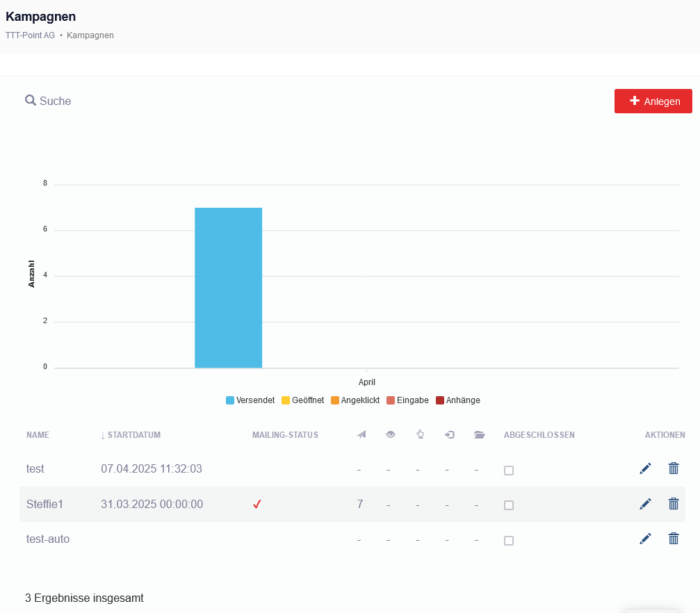Remove test-auto using its trash icon

coord(673,539)
